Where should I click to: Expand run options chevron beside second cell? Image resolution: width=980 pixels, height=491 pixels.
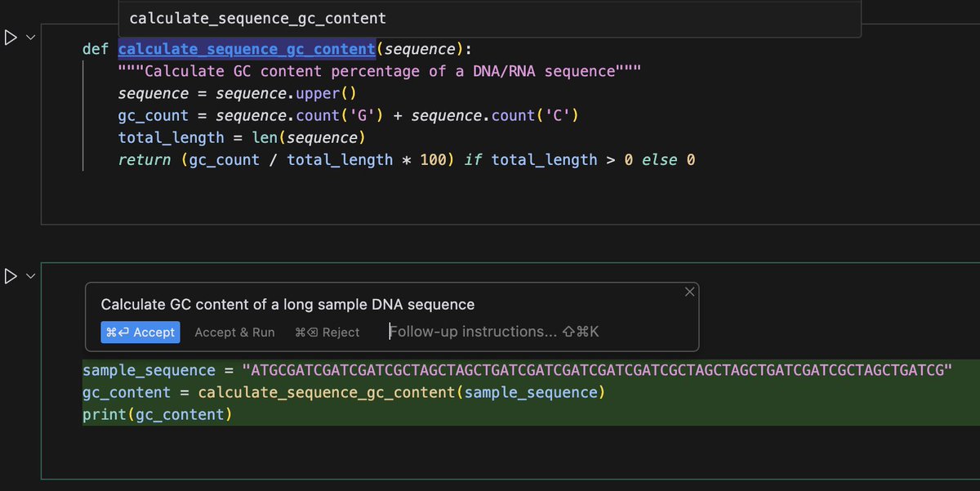pyautogui.click(x=31, y=276)
